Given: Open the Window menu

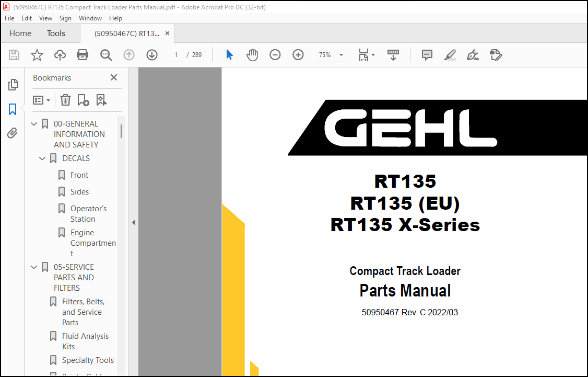Looking at the screenshot, I should (90, 18).
